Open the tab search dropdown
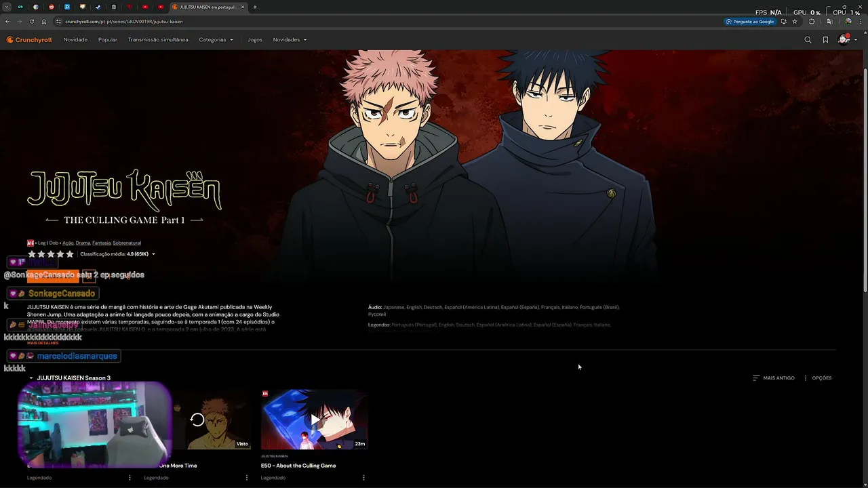Viewport: 868px width, 488px height. coord(7,7)
